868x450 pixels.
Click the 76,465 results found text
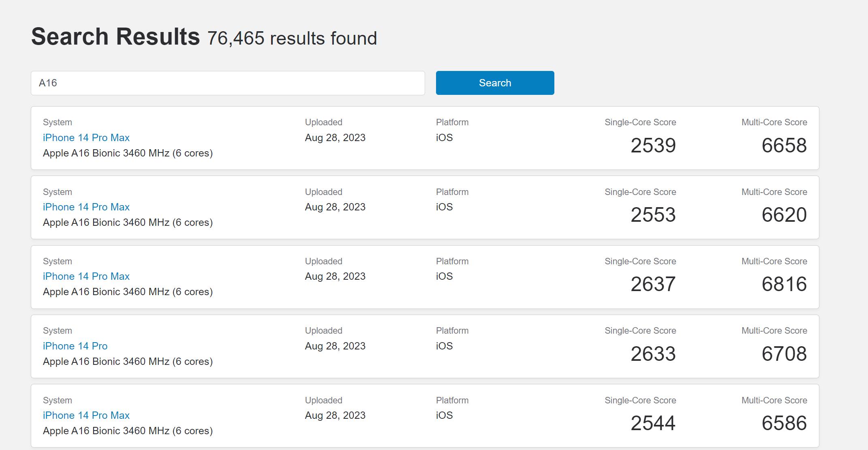pyautogui.click(x=292, y=39)
